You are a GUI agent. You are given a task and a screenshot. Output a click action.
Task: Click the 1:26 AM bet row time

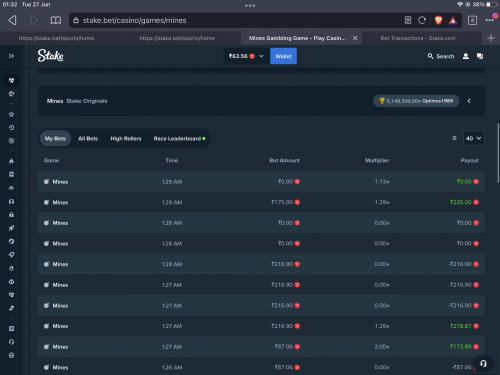coord(172,367)
